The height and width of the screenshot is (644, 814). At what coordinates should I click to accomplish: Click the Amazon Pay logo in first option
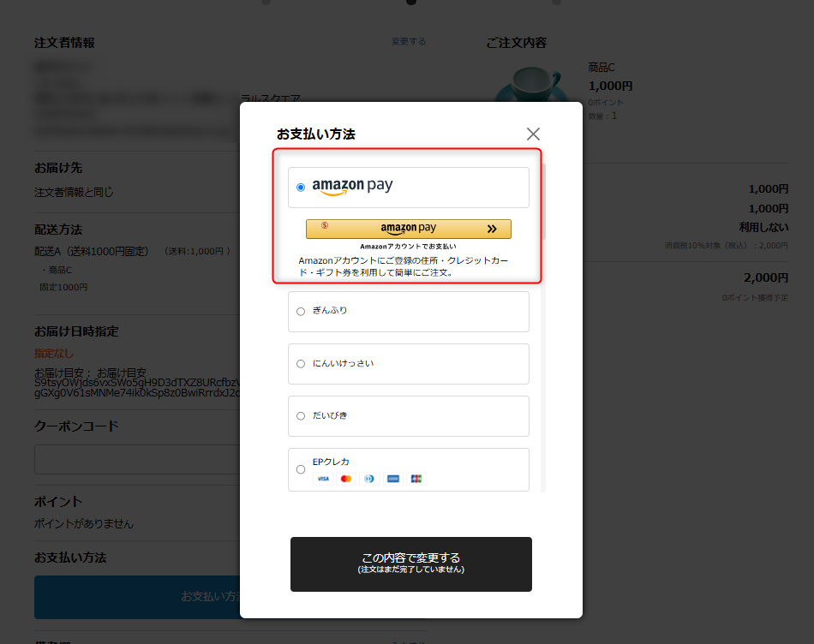pyautogui.click(x=352, y=186)
